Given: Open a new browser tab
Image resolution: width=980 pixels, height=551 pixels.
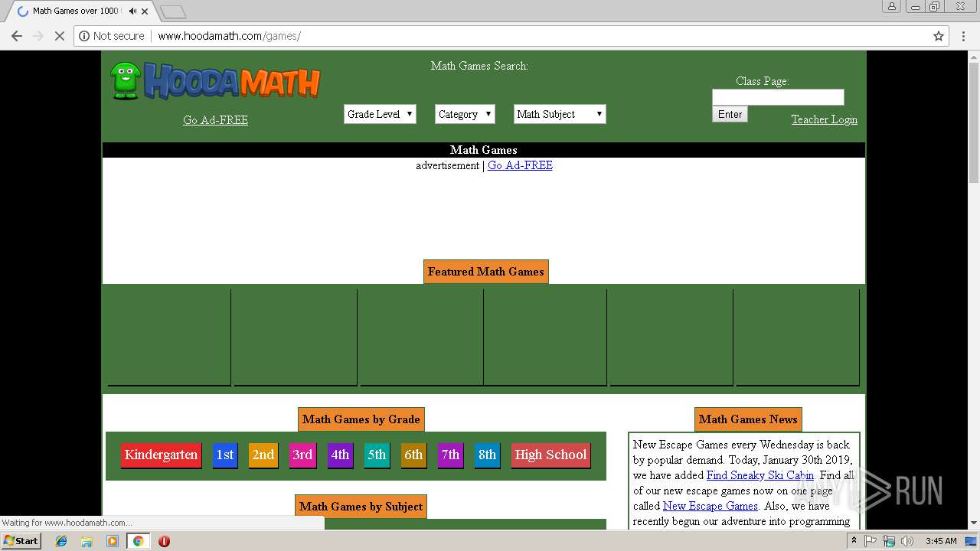Looking at the screenshot, I should click(173, 11).
